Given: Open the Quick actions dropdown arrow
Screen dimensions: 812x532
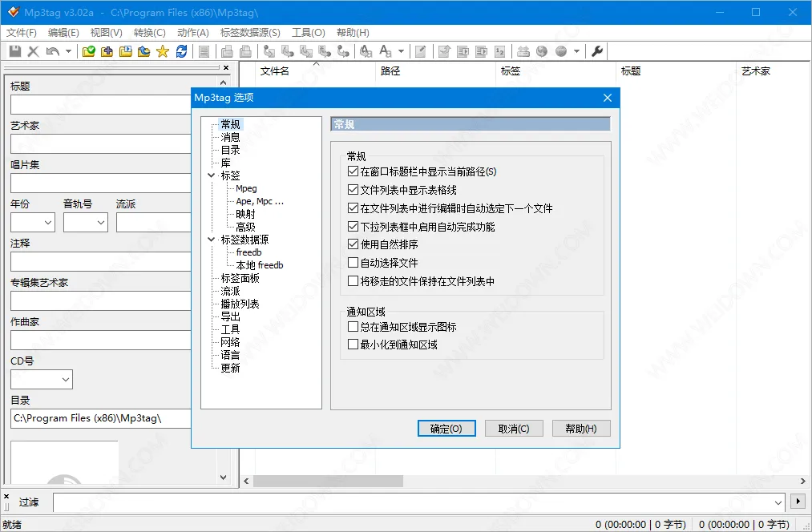Looking at the screenshot, I should 401,51.
